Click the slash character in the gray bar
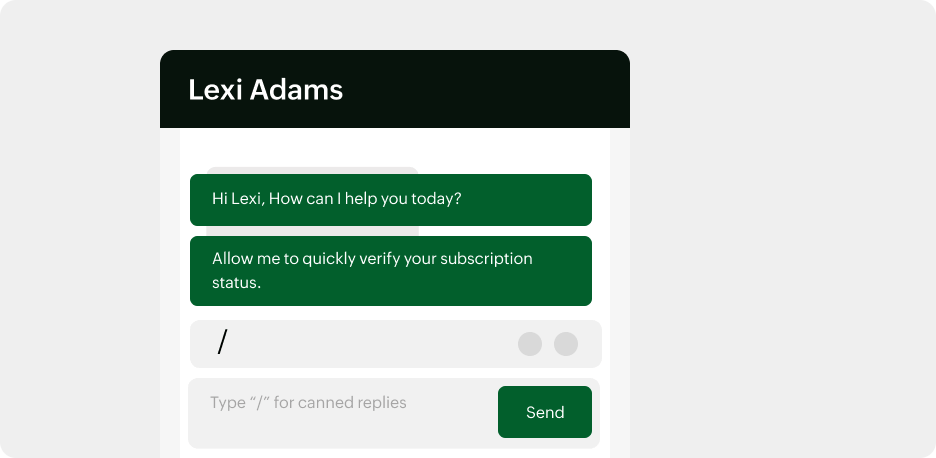The height and width of the screenshot is (458, 936). 222,343
